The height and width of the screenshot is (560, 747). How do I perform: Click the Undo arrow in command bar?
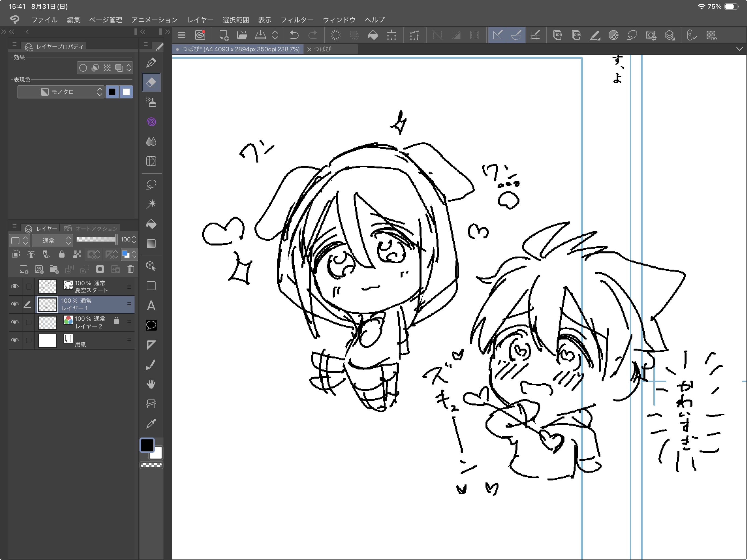coord(294,35)
